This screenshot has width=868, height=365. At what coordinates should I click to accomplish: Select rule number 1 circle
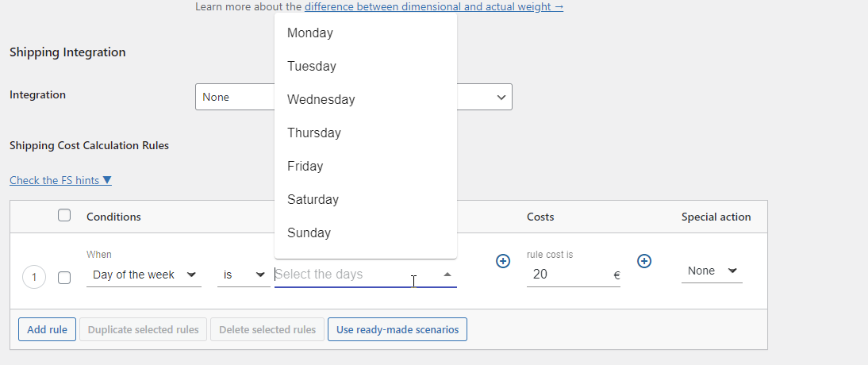pos(34,277)
